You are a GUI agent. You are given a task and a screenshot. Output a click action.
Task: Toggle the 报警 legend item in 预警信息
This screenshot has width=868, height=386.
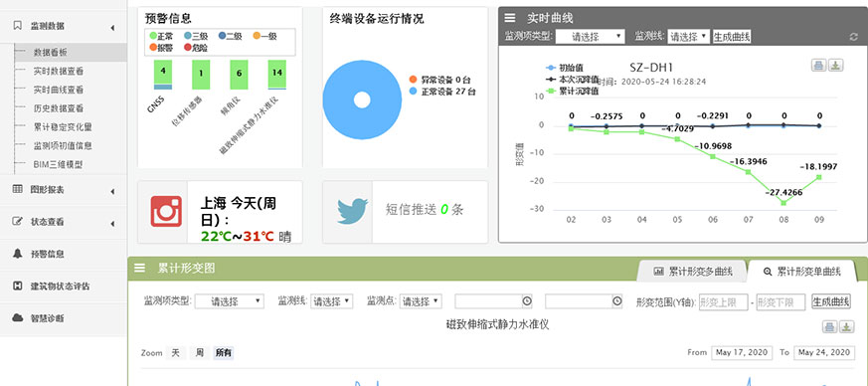(161, 48)
